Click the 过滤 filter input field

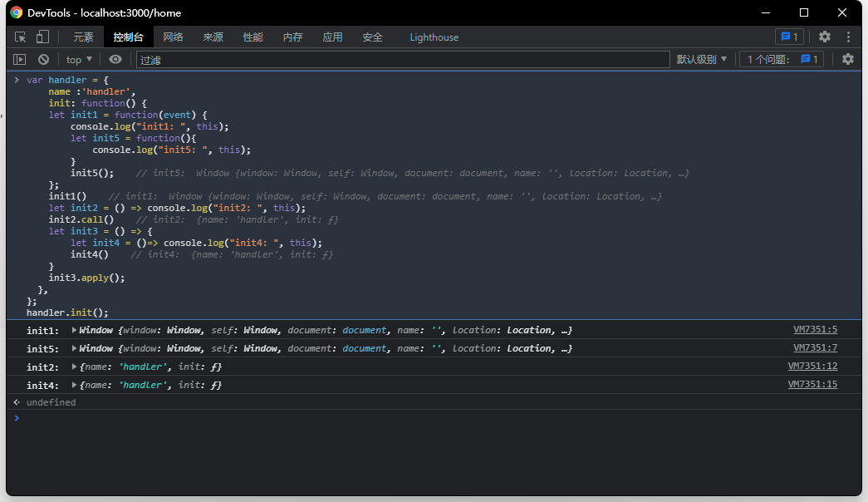pyautogui.click(x=403, y=60)
